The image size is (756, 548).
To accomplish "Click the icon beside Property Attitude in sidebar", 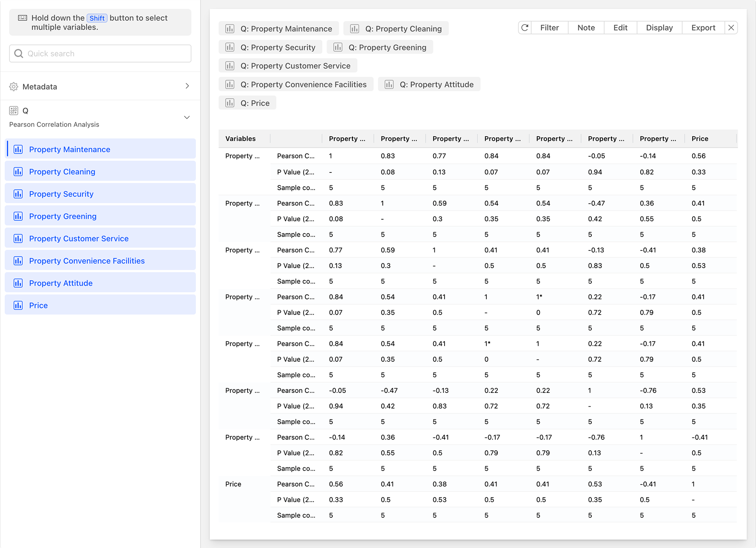I will 18,283.
